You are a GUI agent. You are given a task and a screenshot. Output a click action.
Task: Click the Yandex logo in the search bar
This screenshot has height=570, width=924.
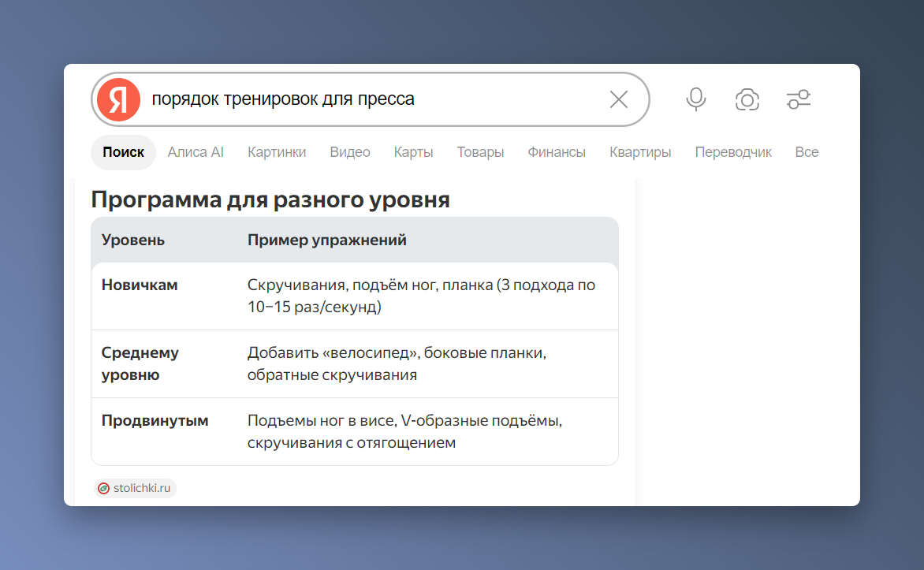[x=118, y=99]
